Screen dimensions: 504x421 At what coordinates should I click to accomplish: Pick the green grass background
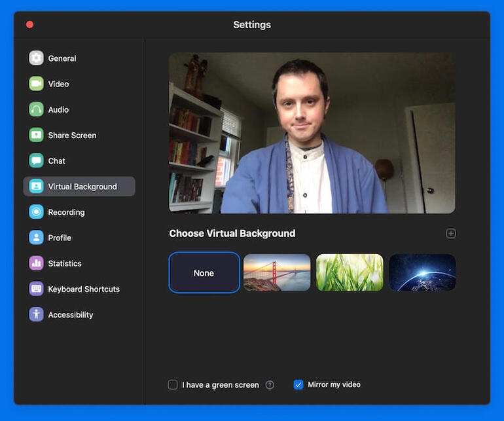[350, 272]
